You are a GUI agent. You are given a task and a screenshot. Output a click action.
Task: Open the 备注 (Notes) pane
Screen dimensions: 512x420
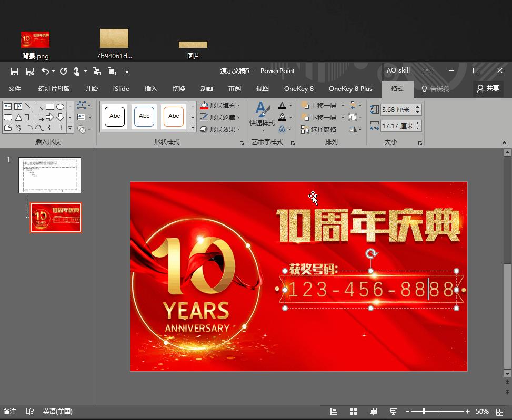10,412
